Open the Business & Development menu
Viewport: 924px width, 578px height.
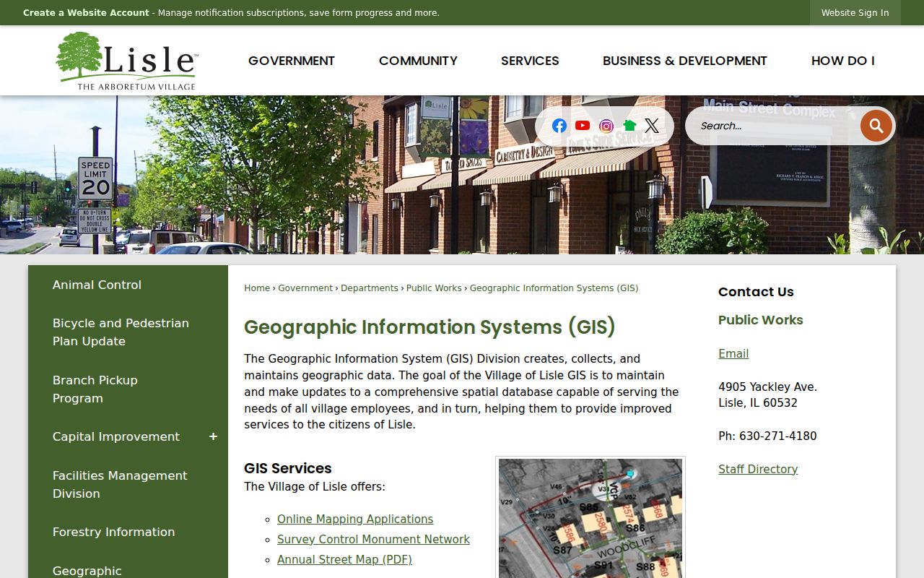pyautogui.click(x=685, y=61)
